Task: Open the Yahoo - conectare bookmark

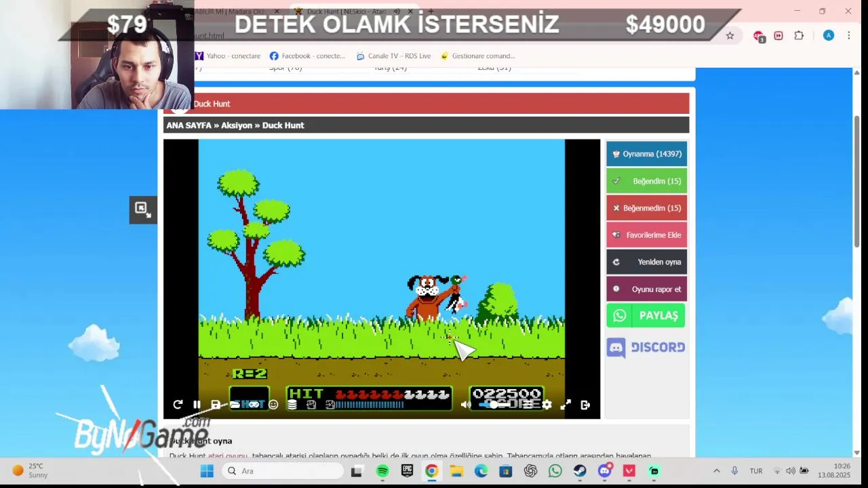Action: (228, 56)
